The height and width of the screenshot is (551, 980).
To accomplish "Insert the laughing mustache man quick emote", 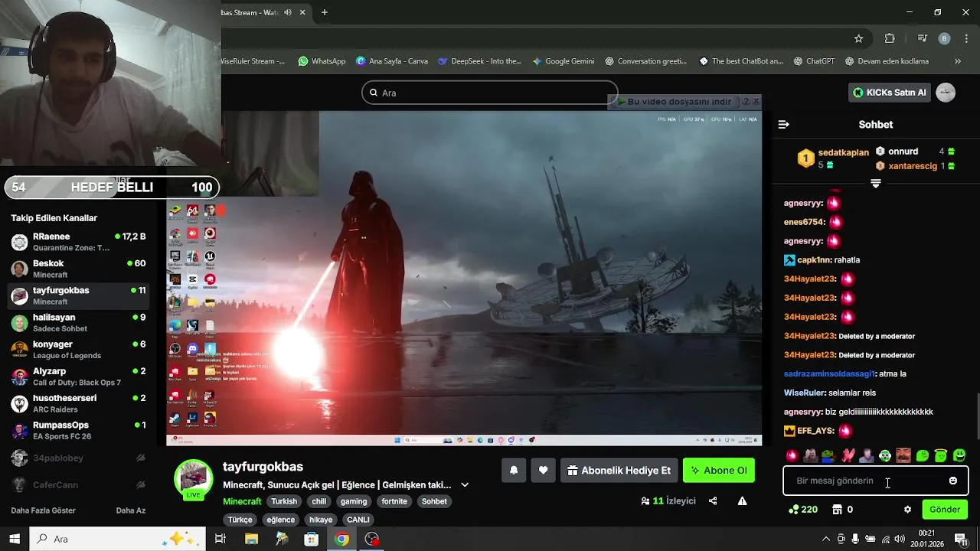I will click(903, 456).
